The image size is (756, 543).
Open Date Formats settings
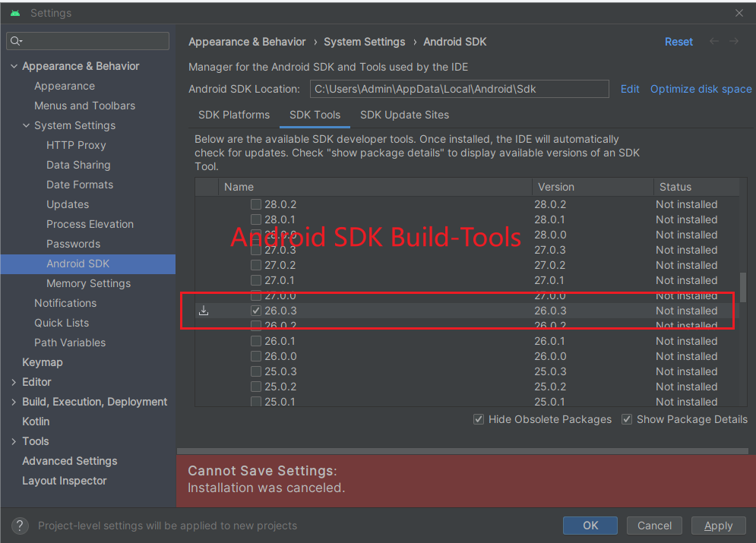[x=80, y=185]
